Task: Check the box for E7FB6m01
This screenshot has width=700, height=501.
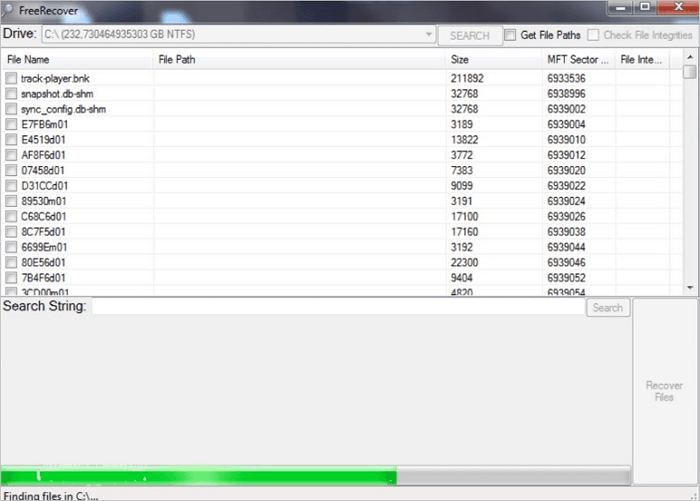Action: pos(11,124)
